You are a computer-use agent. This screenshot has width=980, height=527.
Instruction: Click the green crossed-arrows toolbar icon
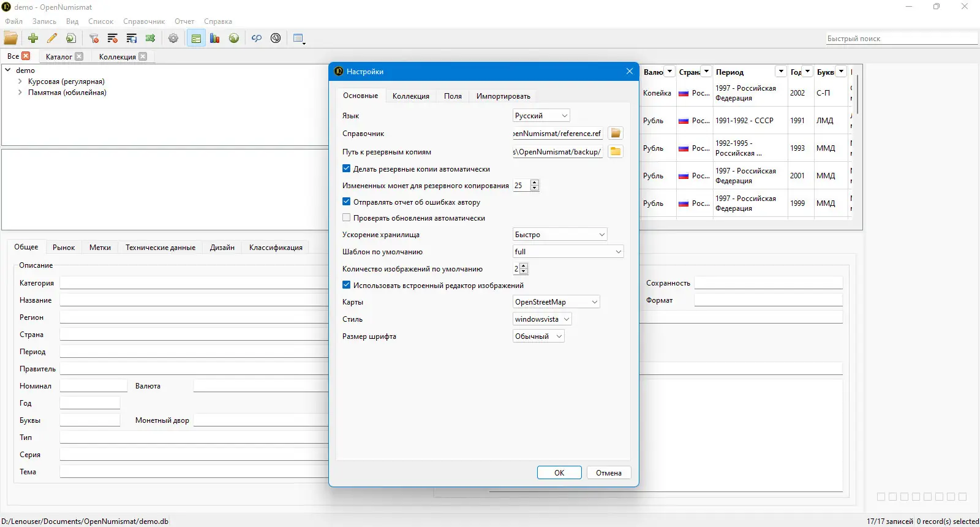pos(151,38)
